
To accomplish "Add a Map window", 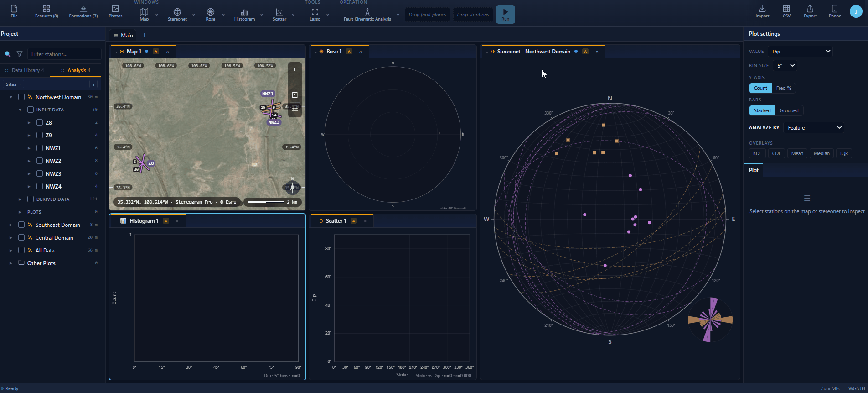I will pyautogui.click(x=144, y=15).
